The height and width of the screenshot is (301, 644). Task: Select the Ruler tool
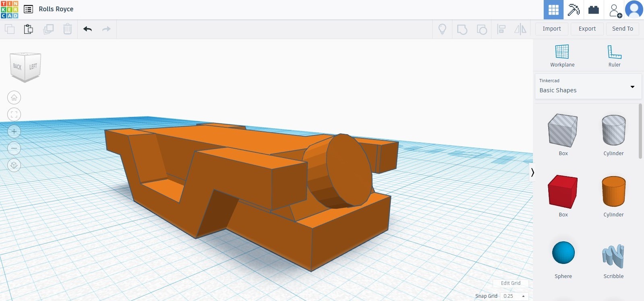(x=614, y=56)
